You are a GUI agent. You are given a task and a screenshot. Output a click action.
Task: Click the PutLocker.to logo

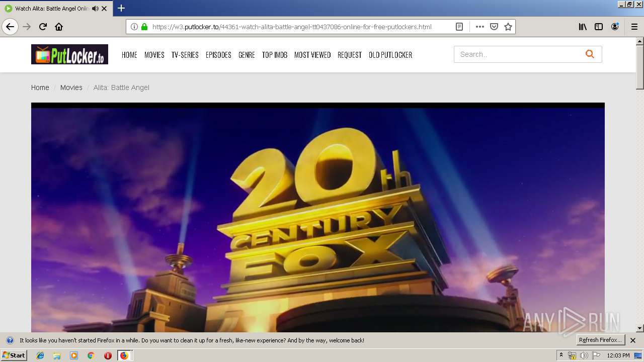pyautogui.click(x=69, y=54)
